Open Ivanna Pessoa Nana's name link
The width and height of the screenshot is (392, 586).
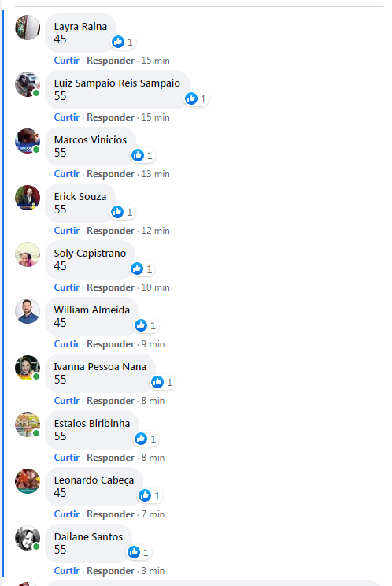[x=100, y=366]
